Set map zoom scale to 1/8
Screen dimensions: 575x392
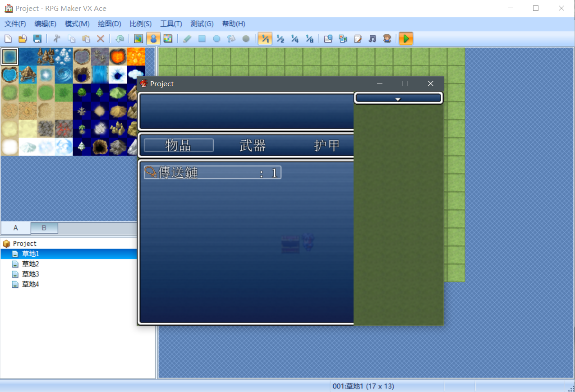tap(309, 39)
